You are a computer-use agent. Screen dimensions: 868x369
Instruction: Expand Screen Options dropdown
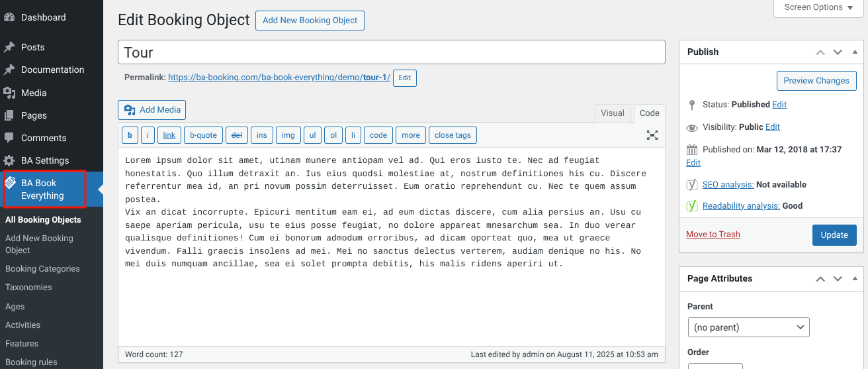click(818, 7)
